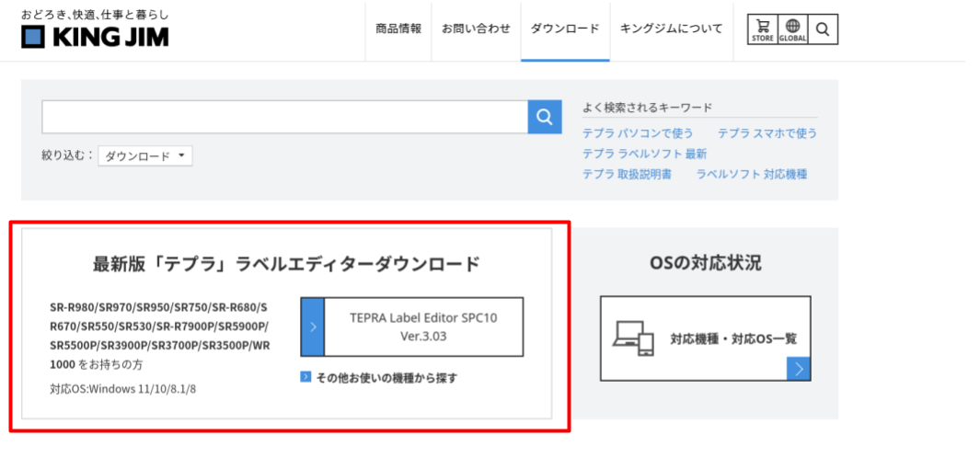
Task: Click blue arrow in the 対応機種・対応OS一覧 box
Action: click(x=798, y=369)
